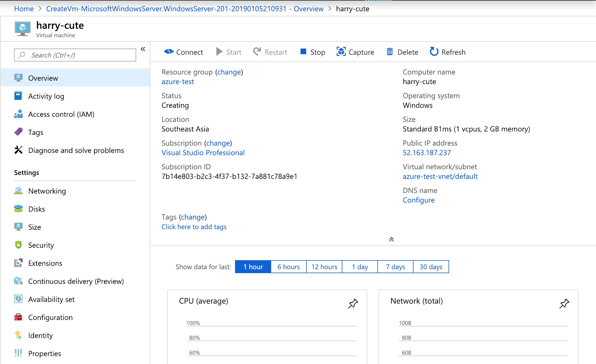The width and height of the screenshot is (596, 364).
Task: Choose the 30 days data range
Action: coord(431,267)
